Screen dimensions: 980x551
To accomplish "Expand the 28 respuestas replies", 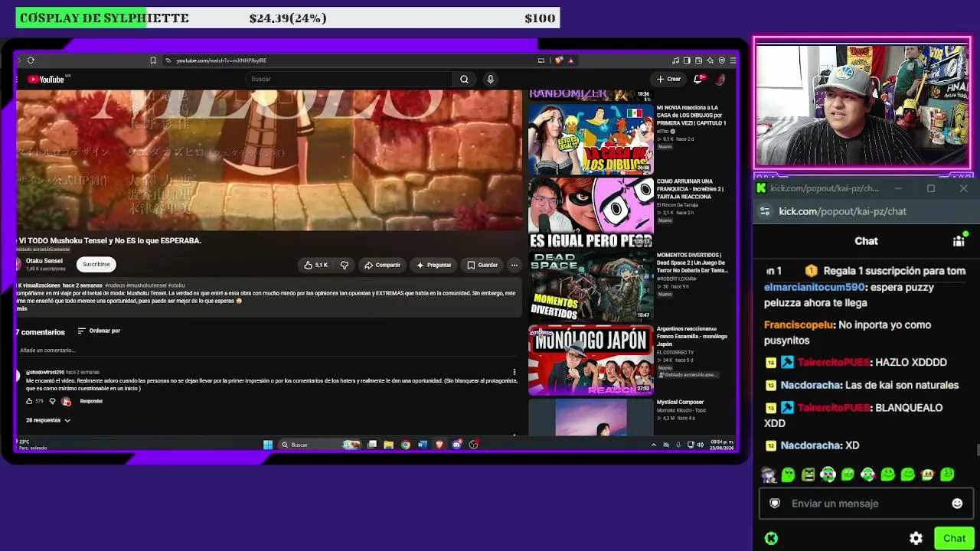I will (x=48, y=420).
